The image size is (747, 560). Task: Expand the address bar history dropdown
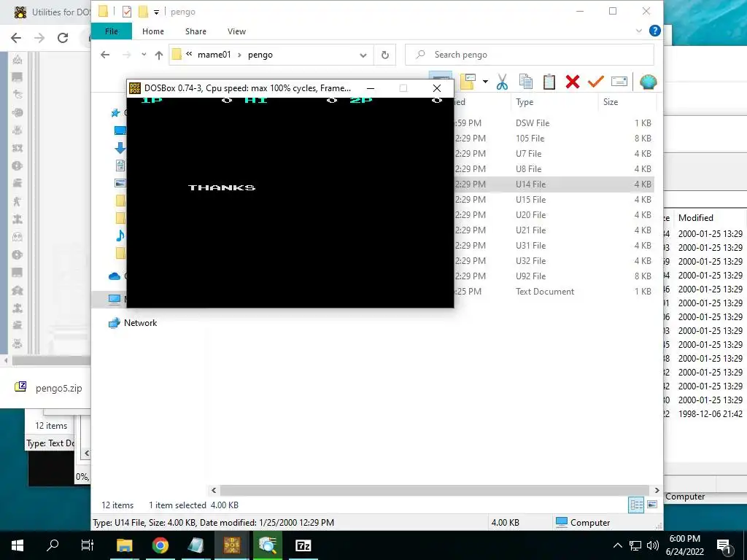coord(363,55)
